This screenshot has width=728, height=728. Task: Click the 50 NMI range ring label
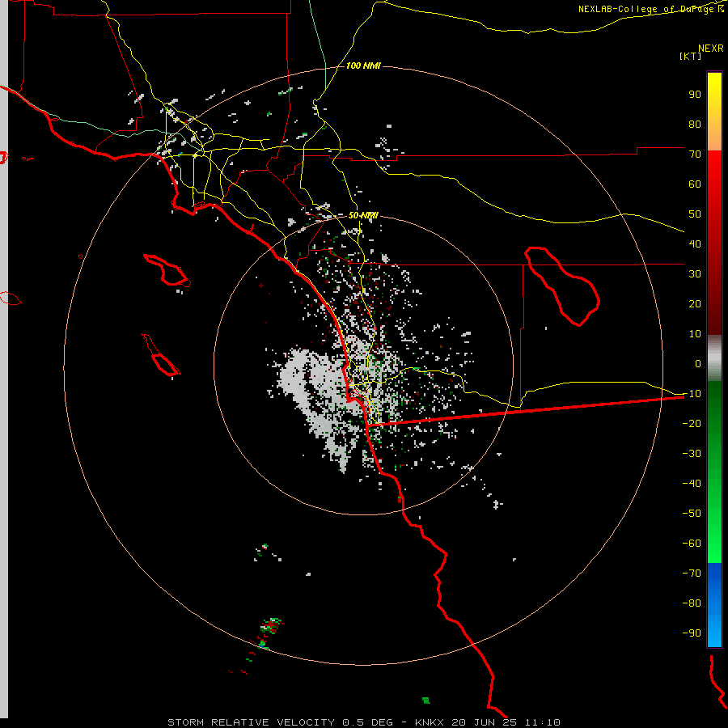[x=363, y=215]
